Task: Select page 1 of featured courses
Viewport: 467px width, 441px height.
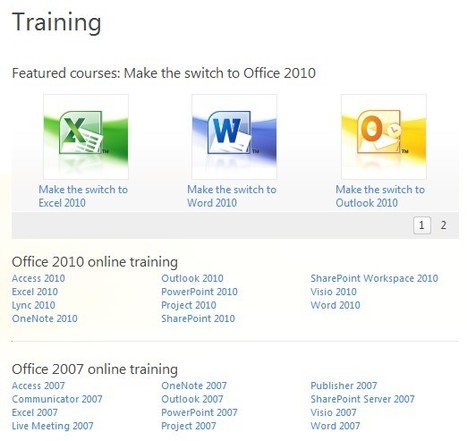Action: [422, 225]
